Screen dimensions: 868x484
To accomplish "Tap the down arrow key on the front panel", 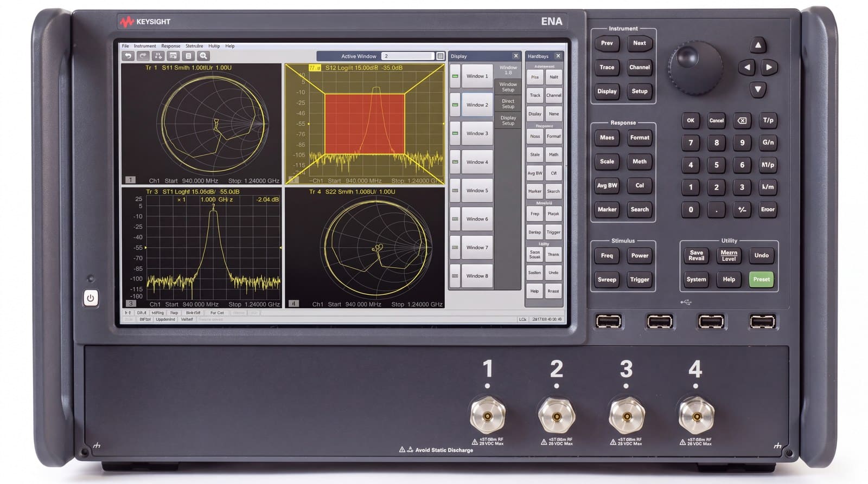I will [758, 89].
